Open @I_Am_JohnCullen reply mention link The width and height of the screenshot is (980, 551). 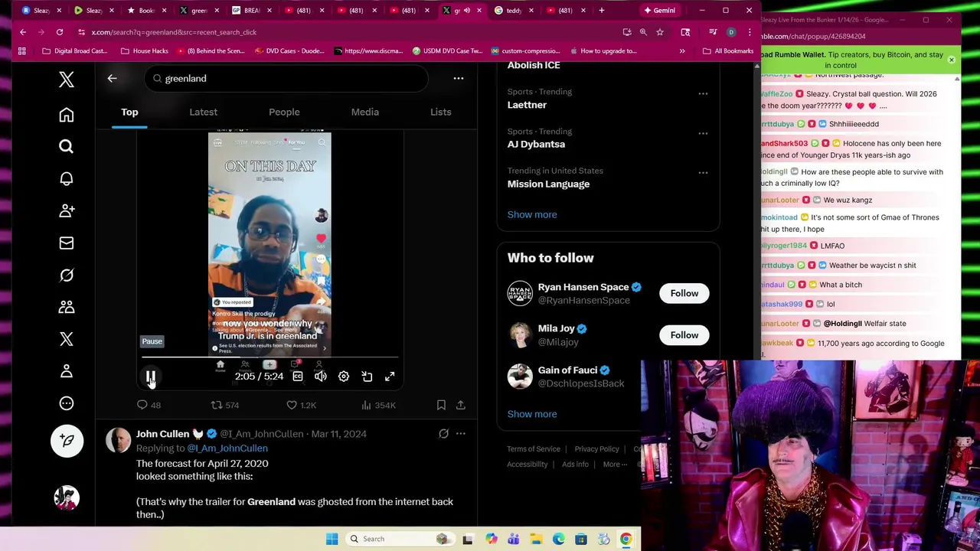[x=227, y=448]
